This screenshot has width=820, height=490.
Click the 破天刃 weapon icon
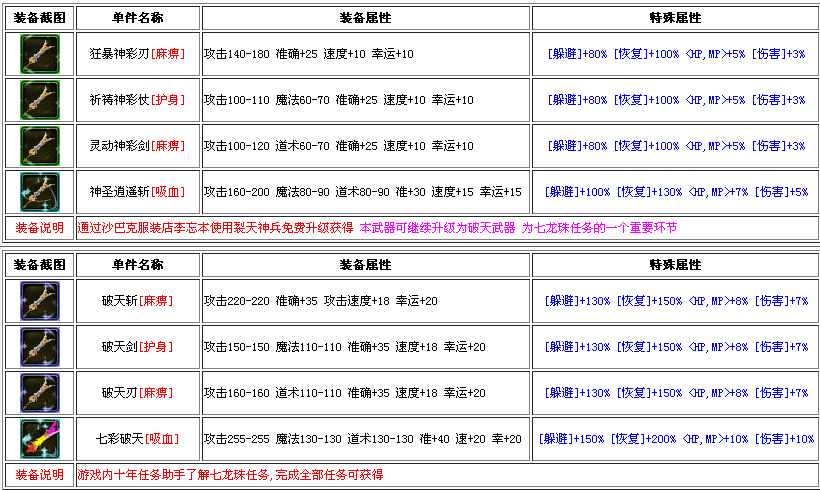[39, 393]
